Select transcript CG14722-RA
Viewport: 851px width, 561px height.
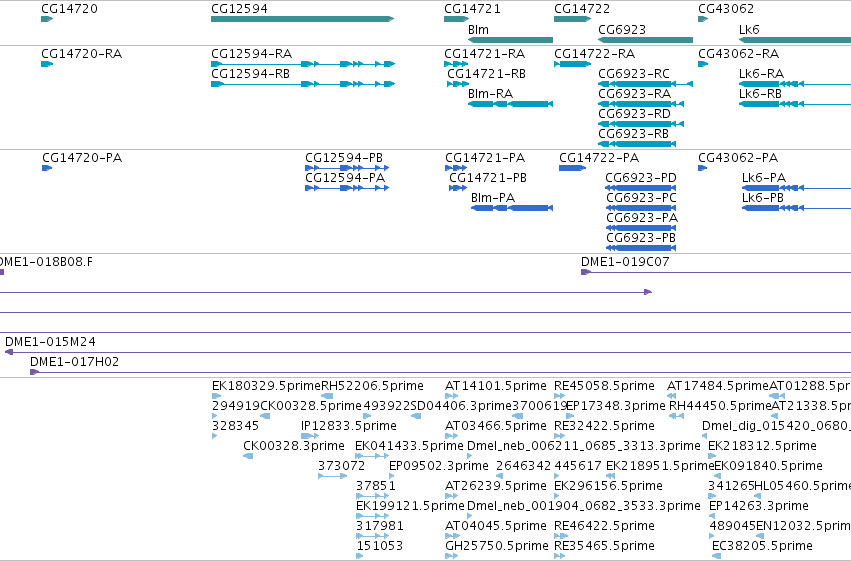point(573,64)
